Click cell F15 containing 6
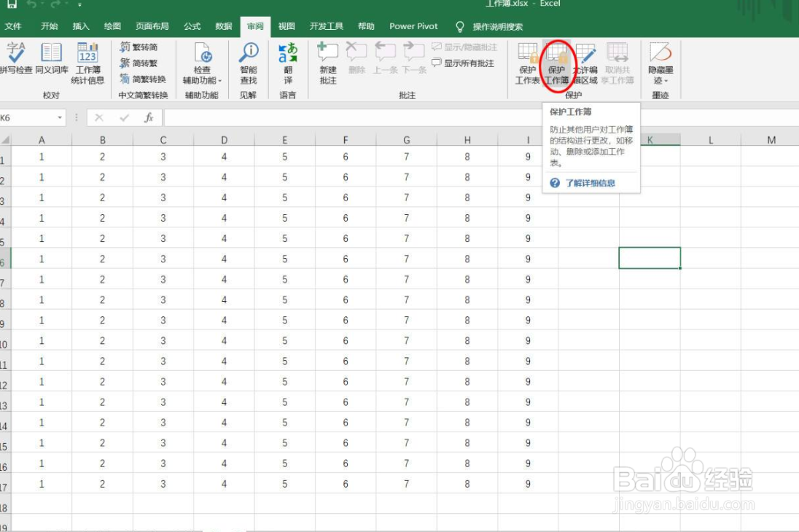 point(346,443)
